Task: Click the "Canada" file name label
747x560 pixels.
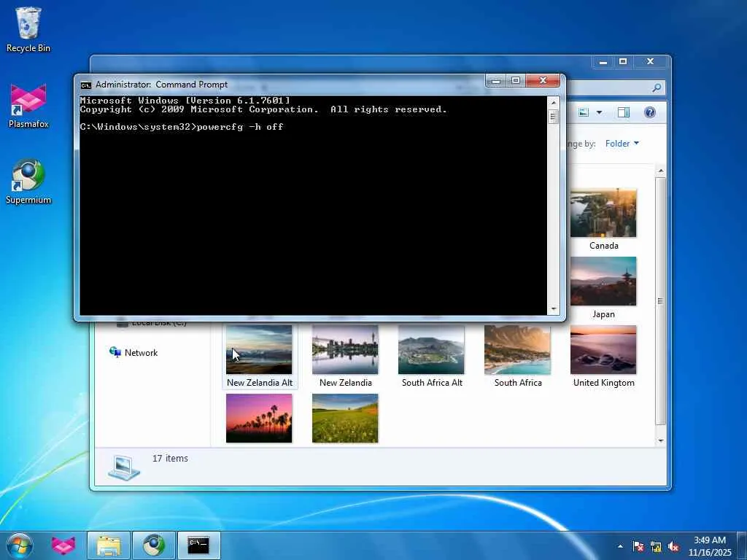Action: [603, 246]
